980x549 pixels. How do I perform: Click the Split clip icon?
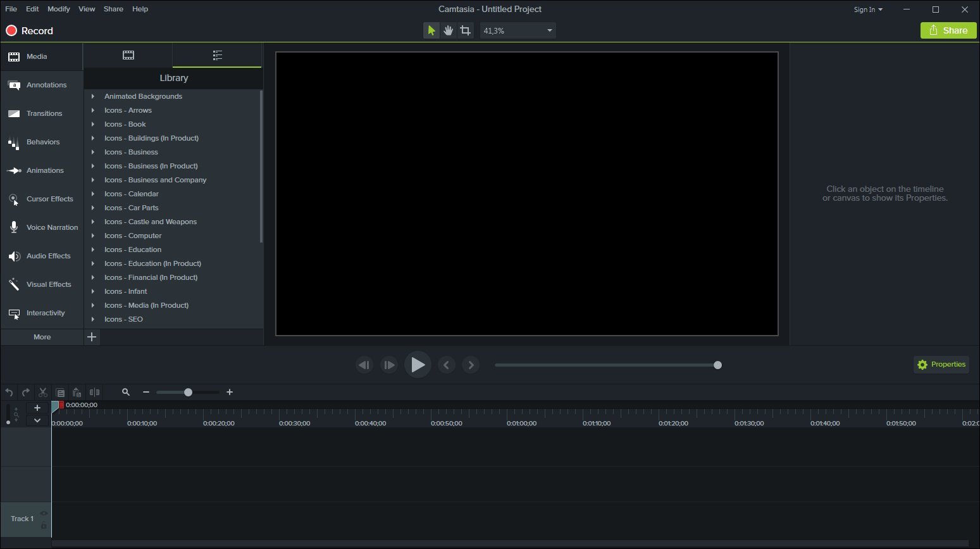(x=94, y=393)
